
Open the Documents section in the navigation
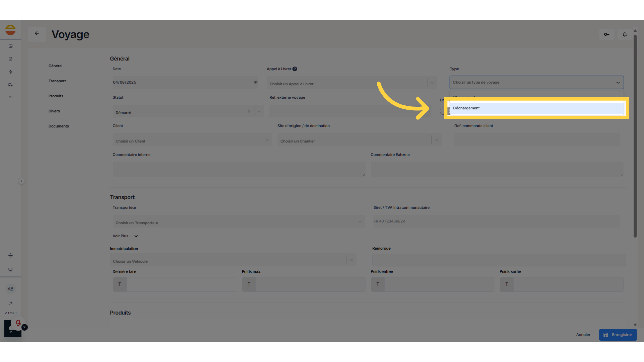coord(58,126)
